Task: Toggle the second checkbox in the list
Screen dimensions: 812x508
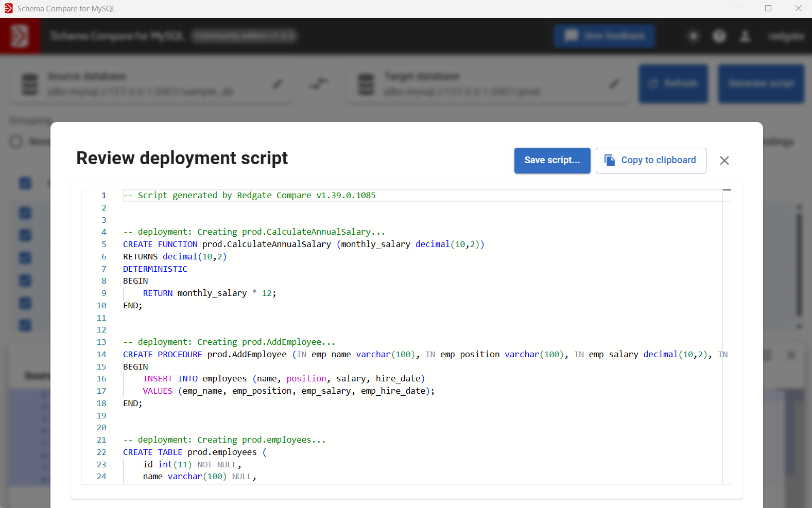Action: click(25, 235)
